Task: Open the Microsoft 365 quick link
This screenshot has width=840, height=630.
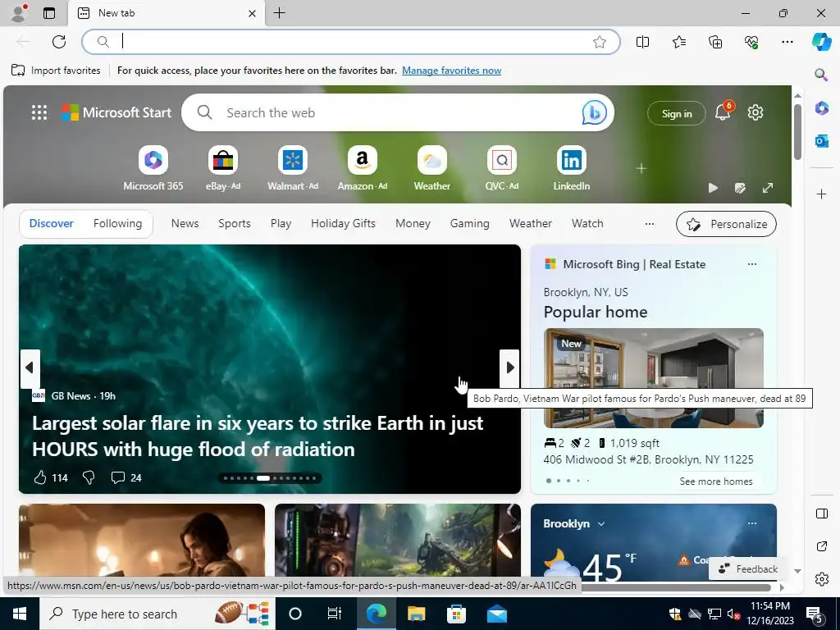Action: 153,168
